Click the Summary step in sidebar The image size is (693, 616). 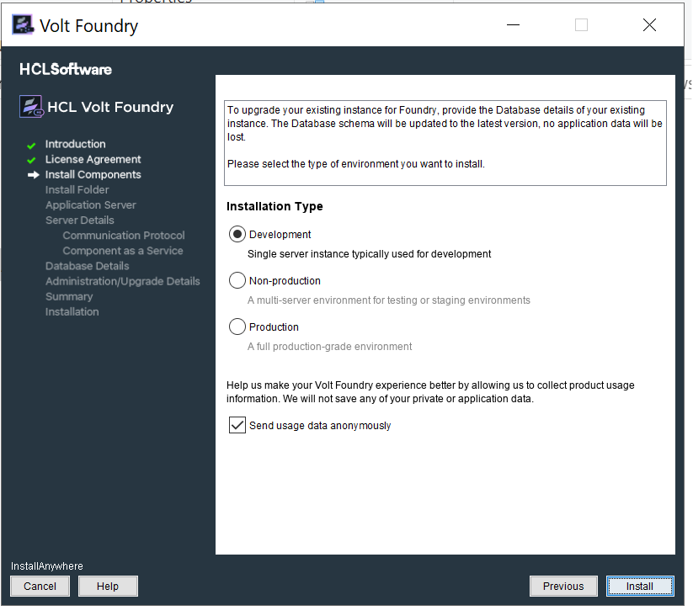[69, 296]
